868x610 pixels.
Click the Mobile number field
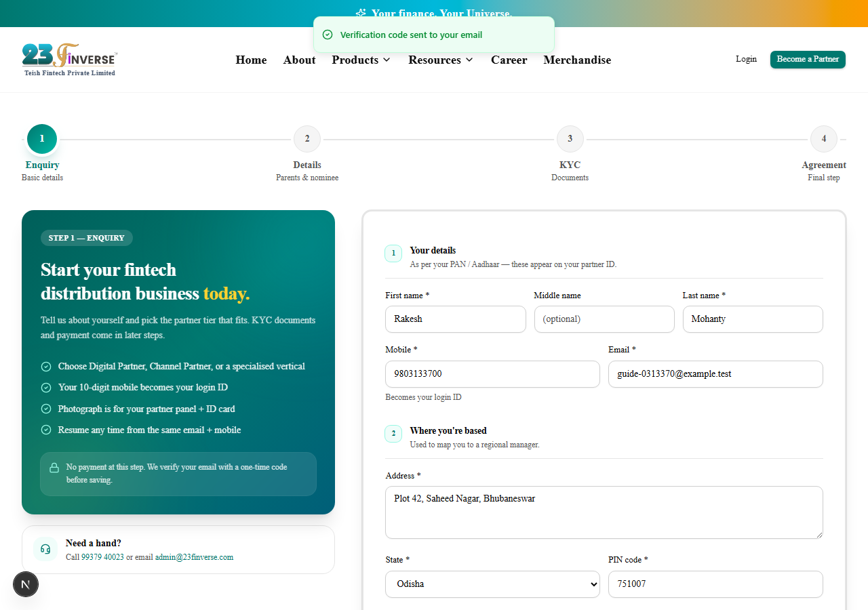coord(492,374)
